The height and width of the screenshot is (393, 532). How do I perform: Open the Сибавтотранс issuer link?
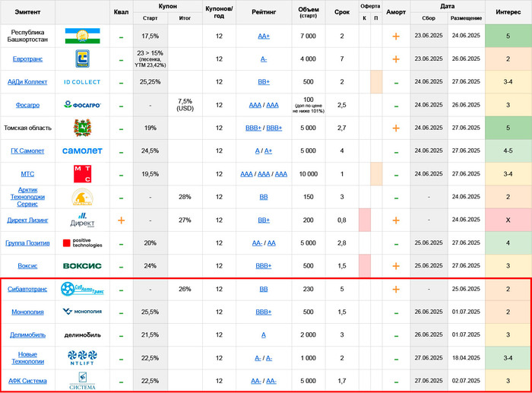(x=27, y=289)
